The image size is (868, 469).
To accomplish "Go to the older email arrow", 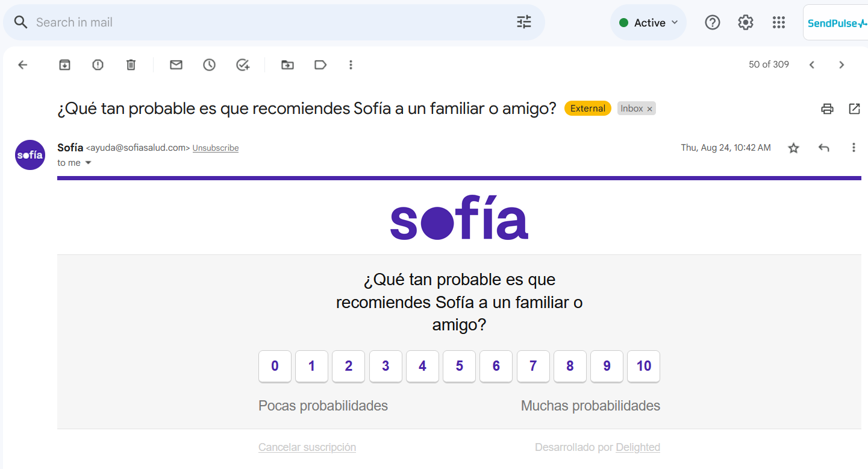I will pyautogui.click(x=841, y=65).
